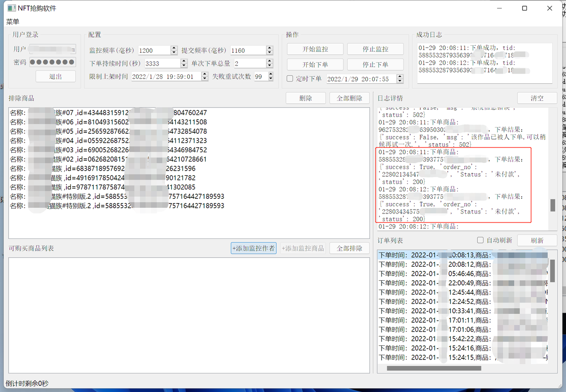Decrease 监控频率 with its down arrow
This screenshot has height=392, width=566.
[x=174, y=53]
